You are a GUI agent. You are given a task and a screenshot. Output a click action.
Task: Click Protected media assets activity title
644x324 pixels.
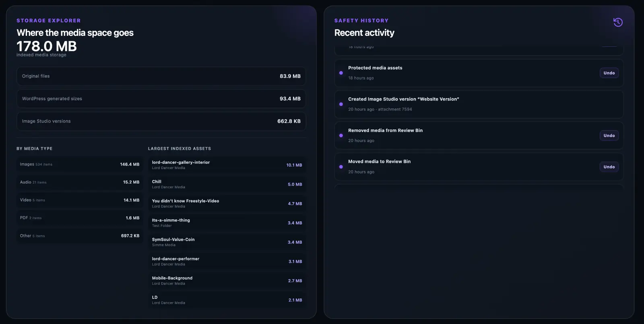[x=375, y=68]
